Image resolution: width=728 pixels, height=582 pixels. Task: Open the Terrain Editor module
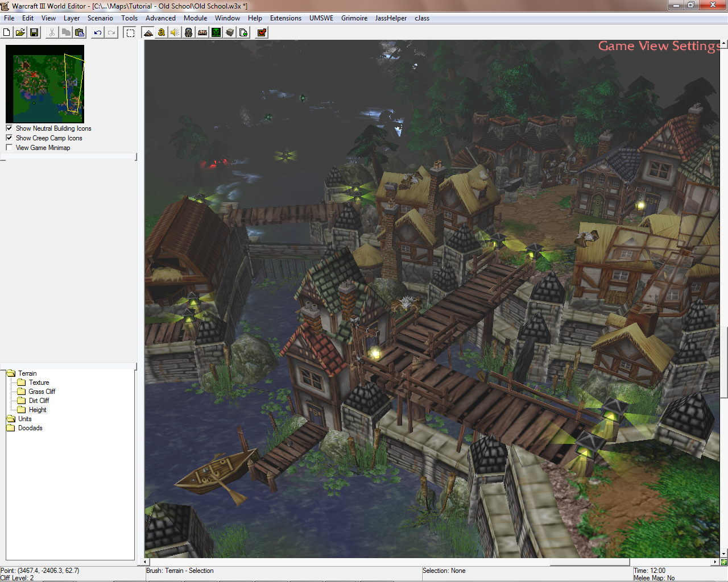(148, 32)
